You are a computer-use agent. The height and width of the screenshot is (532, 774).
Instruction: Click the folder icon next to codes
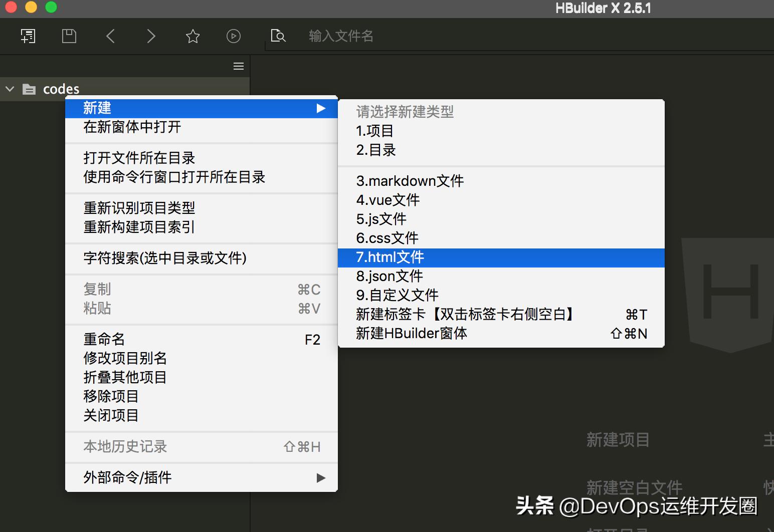29,89
